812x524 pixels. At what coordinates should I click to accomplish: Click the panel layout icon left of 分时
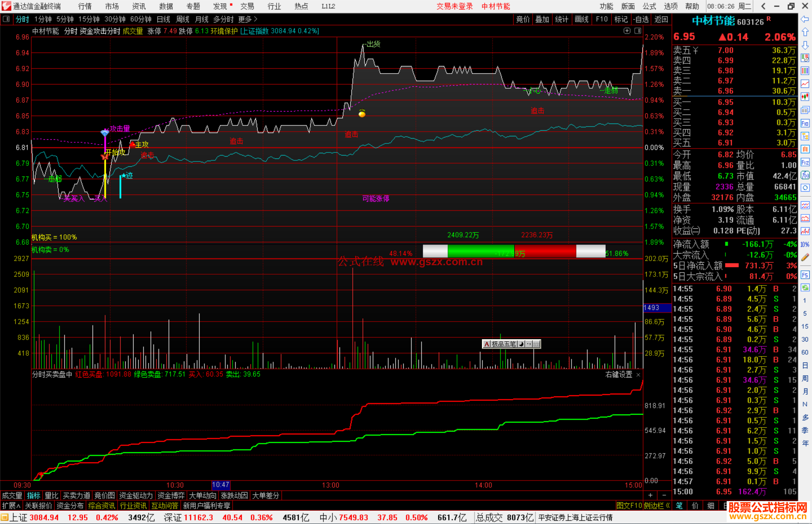[6, 19]
